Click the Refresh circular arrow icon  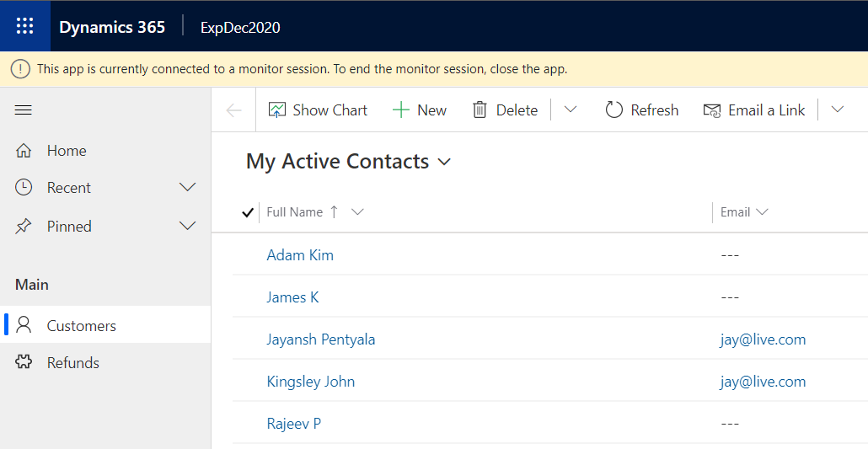pyautogui.click(x=614, y=110)
